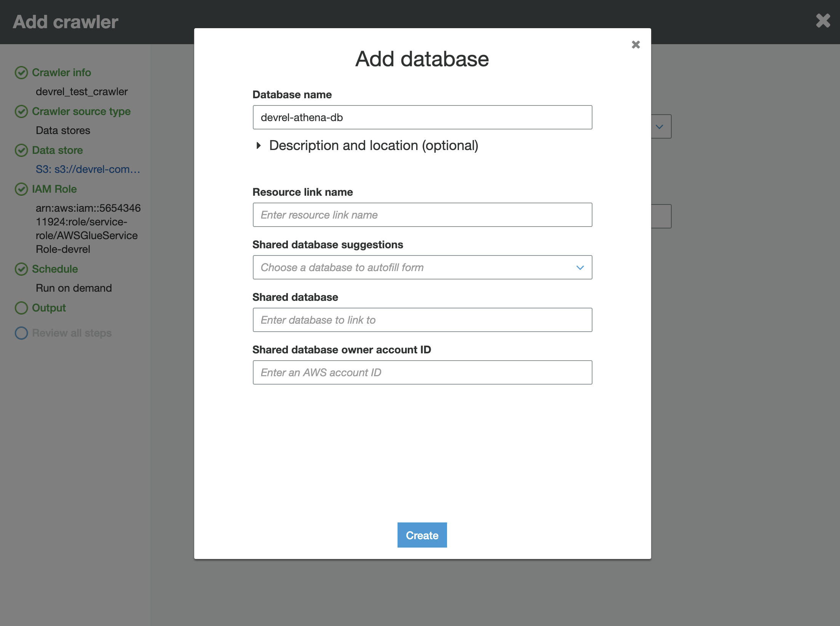Viewport: 840px width, 626px height.
Task: Click the Shared database owner account ID field
Action: (422, 372)
